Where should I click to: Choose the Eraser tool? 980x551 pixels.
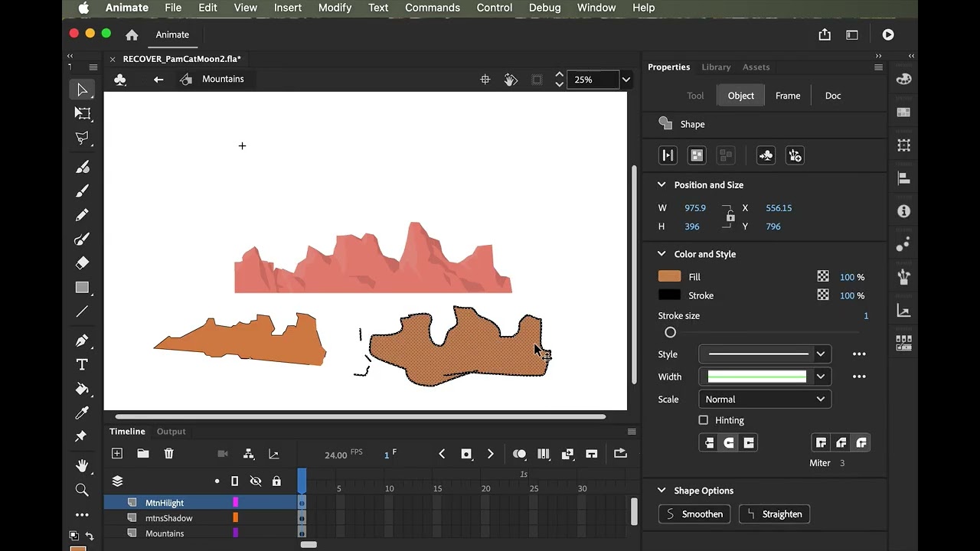coord(83,262)
